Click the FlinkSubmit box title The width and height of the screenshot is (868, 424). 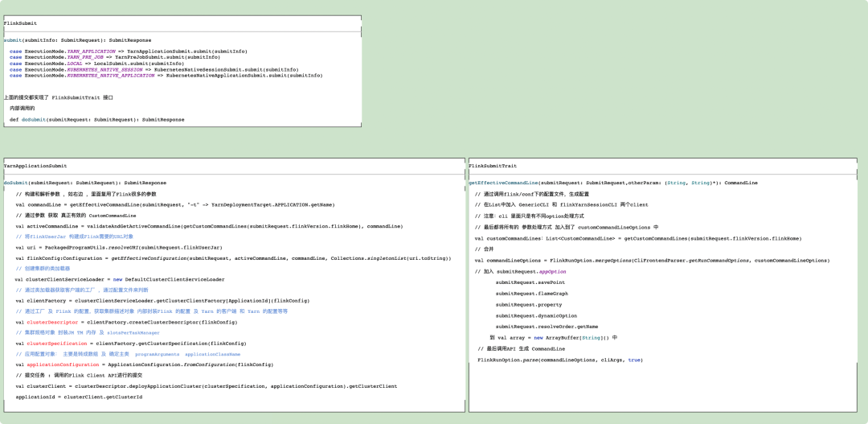click(20, 24)
